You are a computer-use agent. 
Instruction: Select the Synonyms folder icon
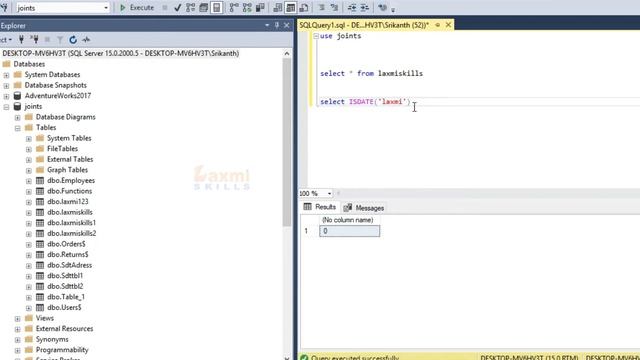coord(29,340)
